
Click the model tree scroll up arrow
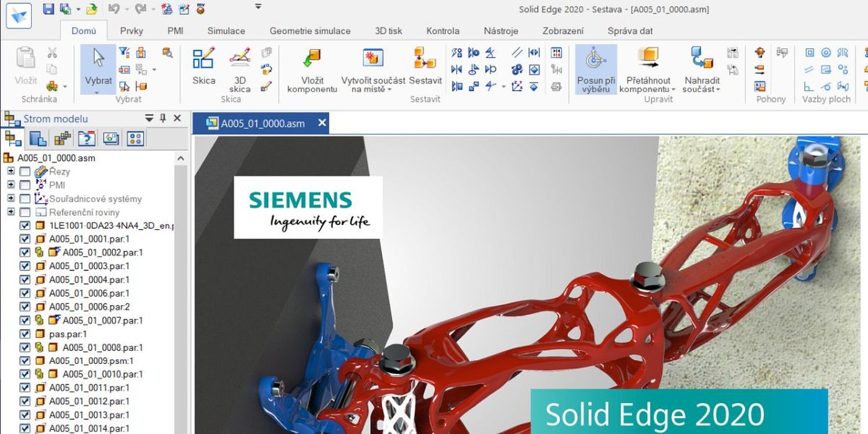180,158
